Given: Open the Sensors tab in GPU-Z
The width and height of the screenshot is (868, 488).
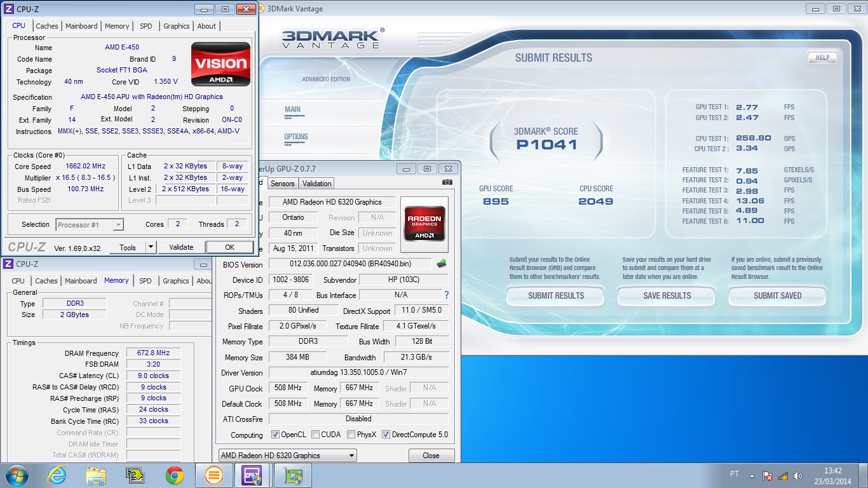Looking at the screenshot, I should point(283,184).
